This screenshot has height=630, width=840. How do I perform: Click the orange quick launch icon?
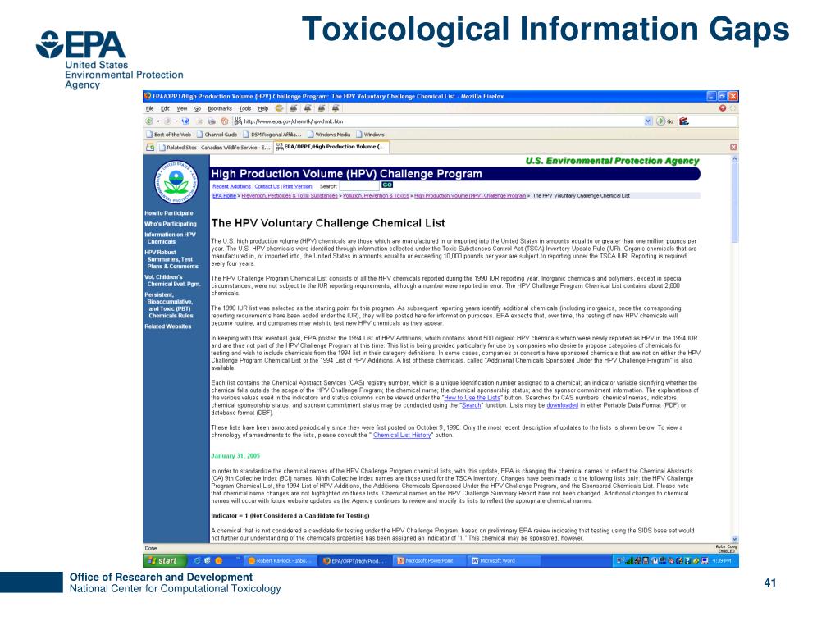click(218, 560)
